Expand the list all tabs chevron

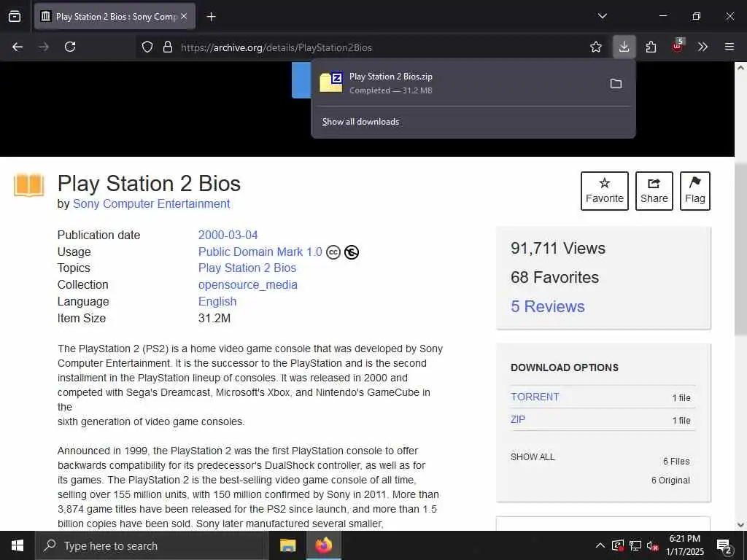coord(602,16)
